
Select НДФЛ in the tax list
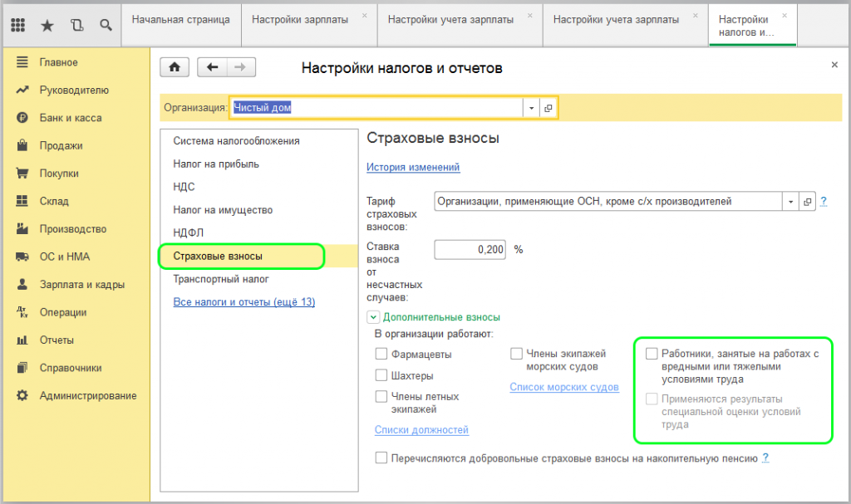click(188, 233)
